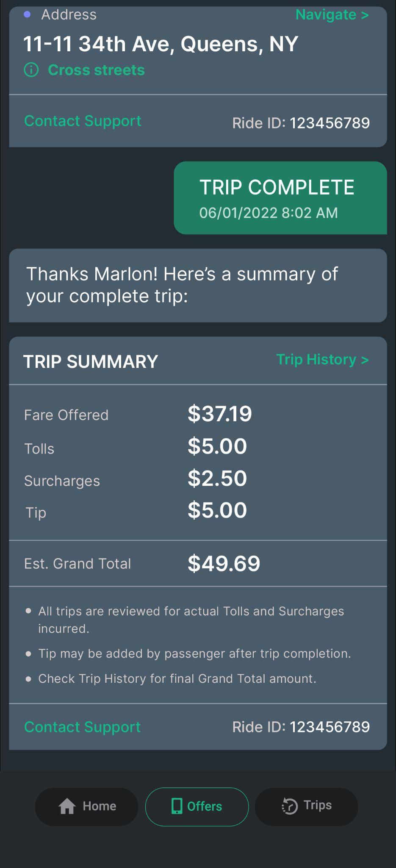Tap the TRIP COMPLETE status bubble
This screenshot has width=396, height=868.
pos(280,198)
